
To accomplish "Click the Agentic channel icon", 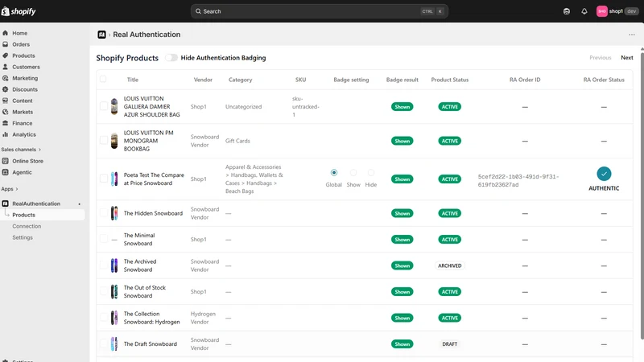I will coord(6,172).
